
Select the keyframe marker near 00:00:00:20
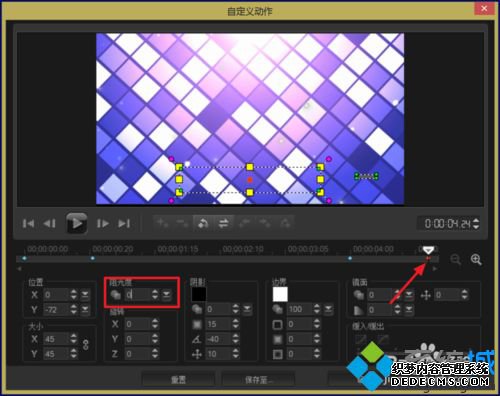(93, 258)
